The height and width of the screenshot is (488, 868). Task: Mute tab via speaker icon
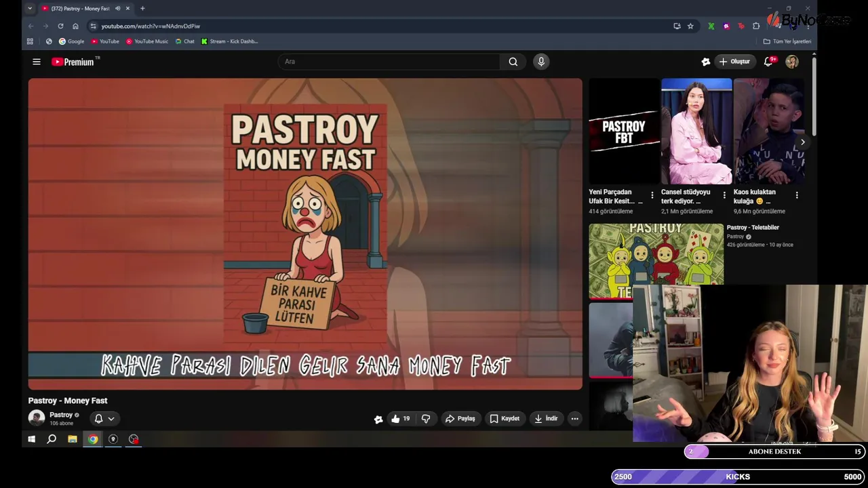coord(118,8)
